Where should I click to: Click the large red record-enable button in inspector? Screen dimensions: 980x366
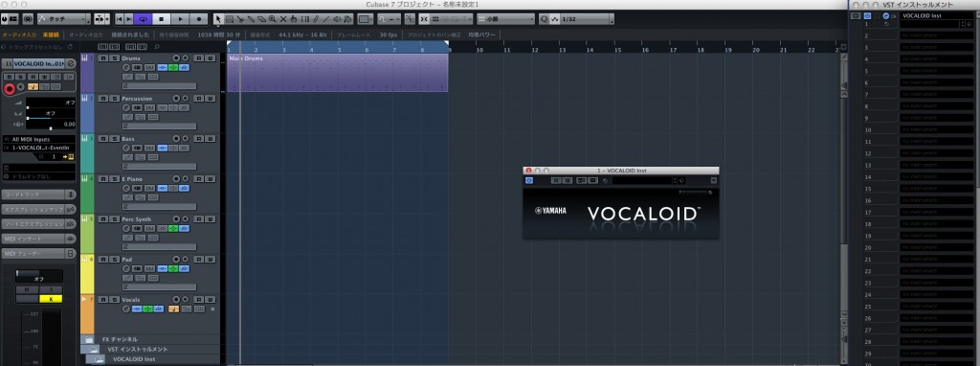click(10, 89)
